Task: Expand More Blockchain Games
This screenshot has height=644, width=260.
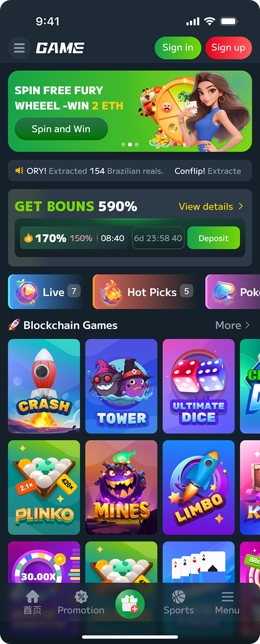Action: pos(233,325)
